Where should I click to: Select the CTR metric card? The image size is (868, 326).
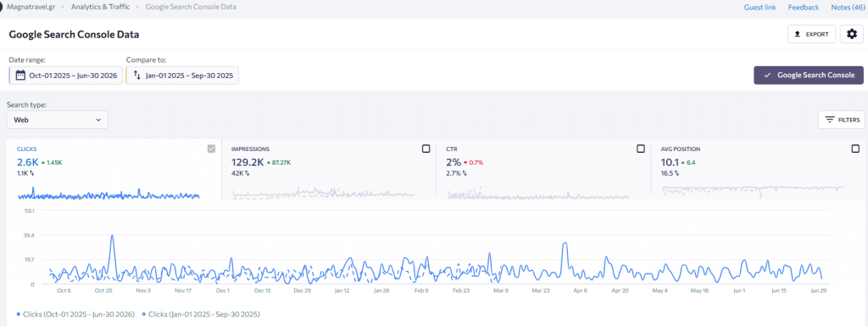543,169
